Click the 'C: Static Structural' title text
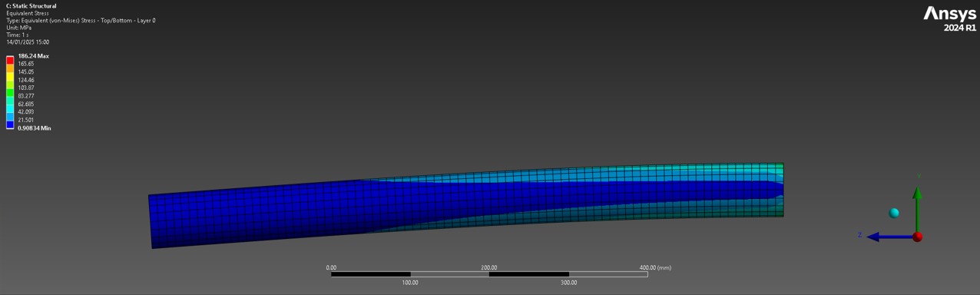Screen dimensions: 980x295 coord(31,6)
